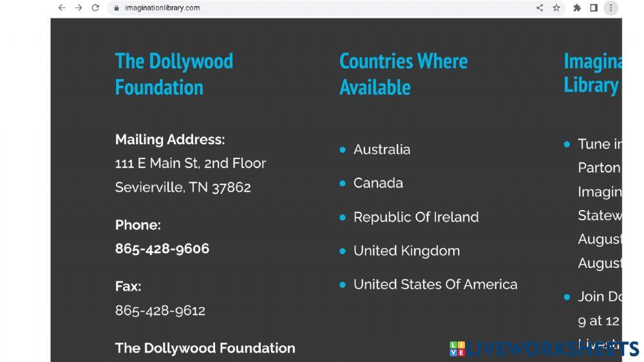644x362 pixels.
Task: Open the Extensions puzzle icon
Action: (577, 8)
